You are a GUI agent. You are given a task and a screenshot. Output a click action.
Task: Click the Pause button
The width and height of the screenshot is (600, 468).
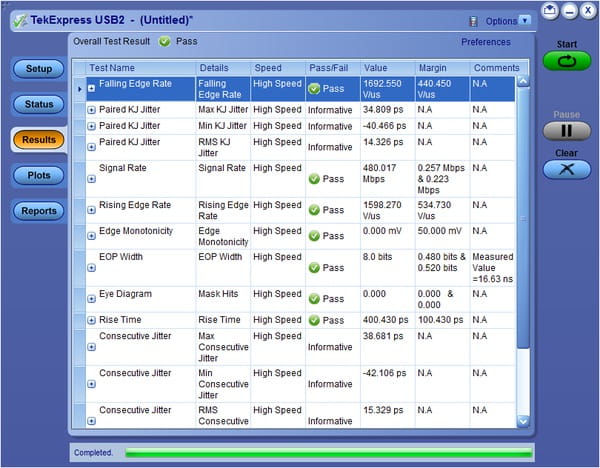click(567, 131)
